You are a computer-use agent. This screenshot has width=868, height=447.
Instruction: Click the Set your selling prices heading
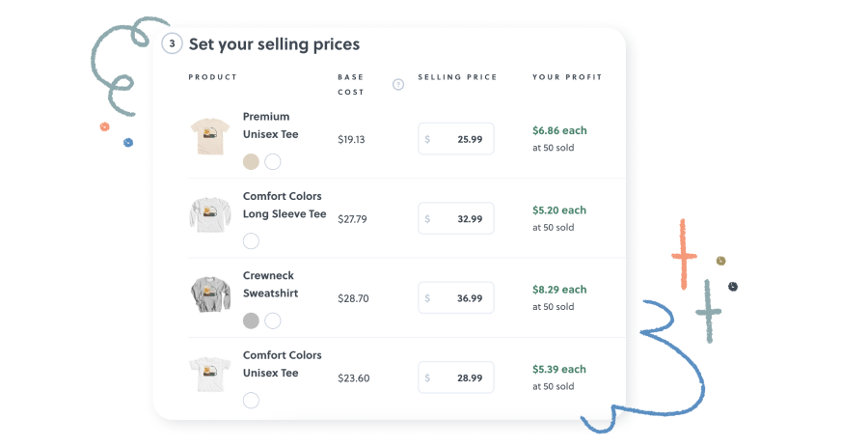(x=274, y=44)
